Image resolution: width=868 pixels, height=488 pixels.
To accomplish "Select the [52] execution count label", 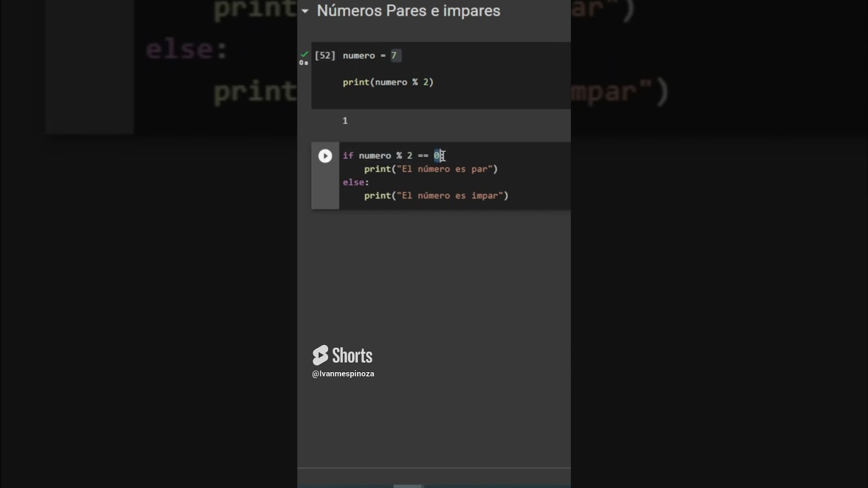I will 325,56.
